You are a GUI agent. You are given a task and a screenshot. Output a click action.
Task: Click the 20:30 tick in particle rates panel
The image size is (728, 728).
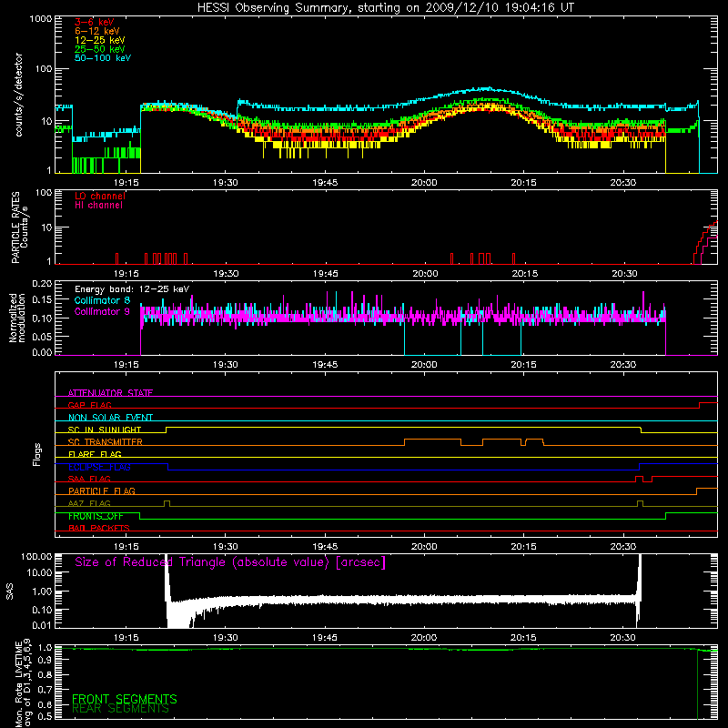(624, 274)
